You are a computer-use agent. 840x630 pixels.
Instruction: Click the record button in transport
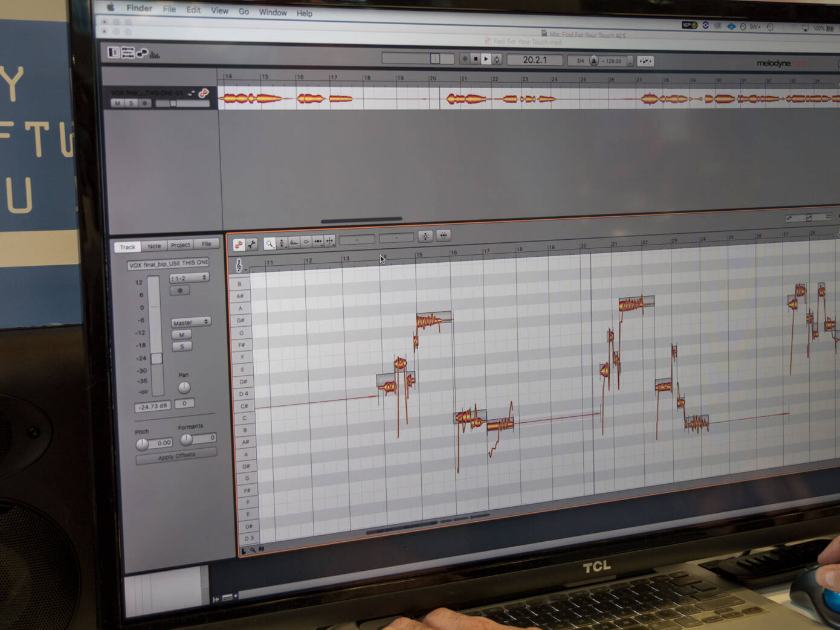[464, 59]
